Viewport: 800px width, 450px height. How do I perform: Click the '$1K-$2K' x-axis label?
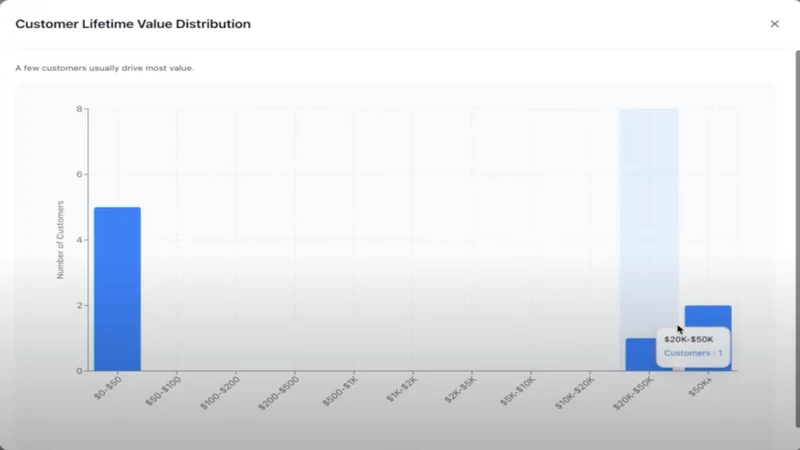tap(402, 389)
